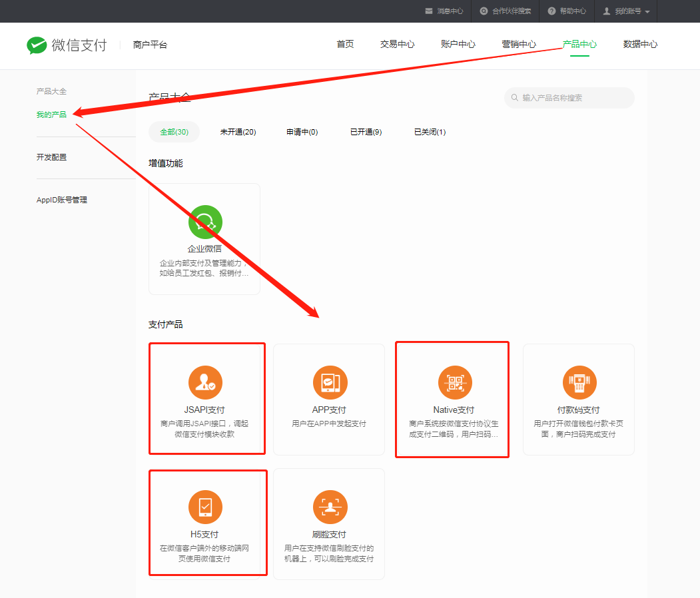Click the APP支付 card title
The width and height of the screenshot is (700, 598).
329,410
